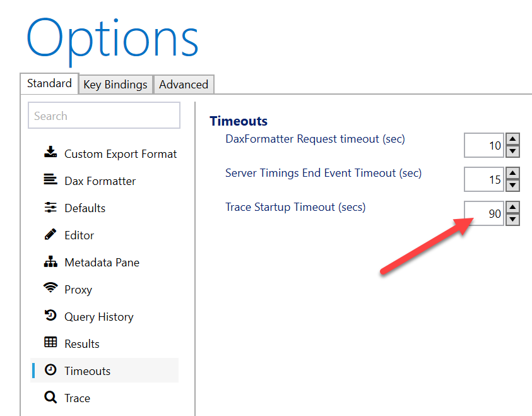Select the DaxFormatter timeout value field
Image resolution: width=532 pixels, height=416 pixels.
[483, 145]
